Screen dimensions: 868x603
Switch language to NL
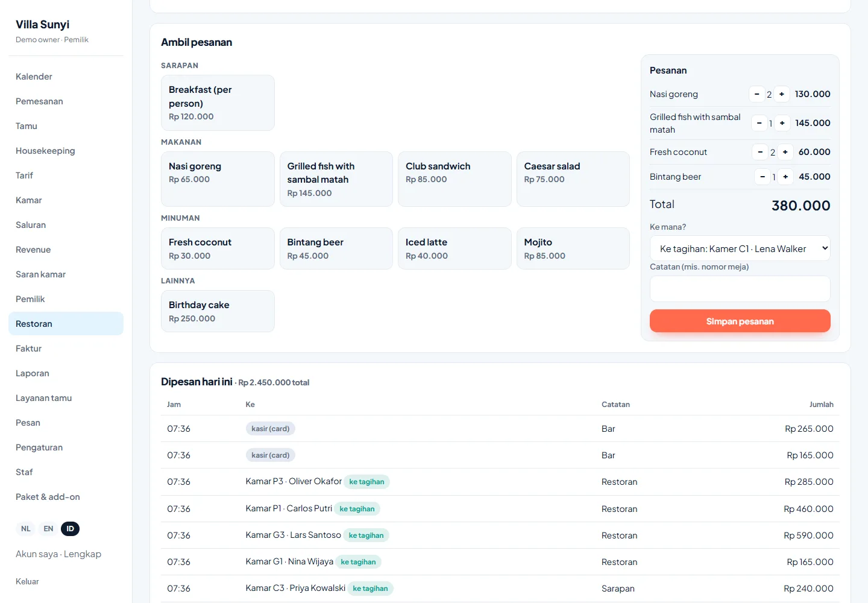tap(26, 529)
